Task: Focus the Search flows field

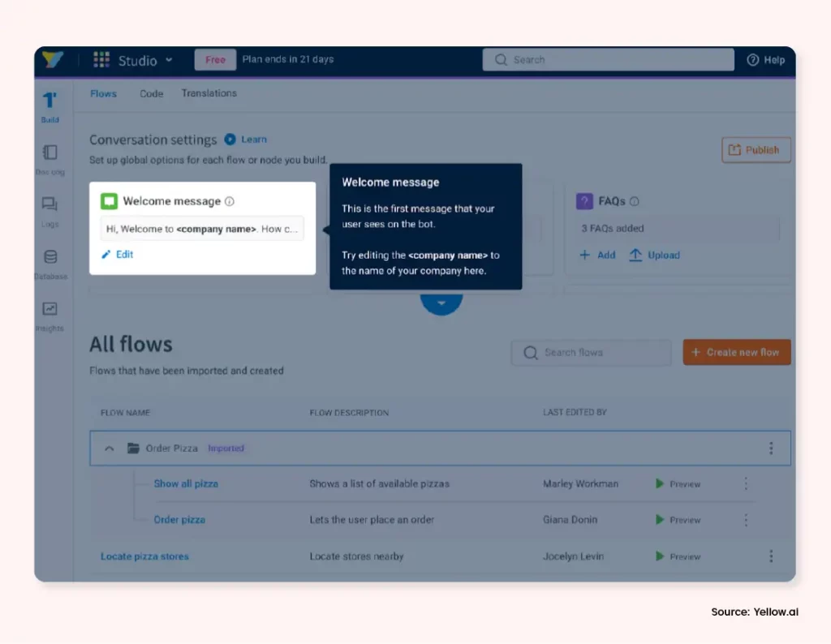Action: pyautogui.click(x=591, y=353)
